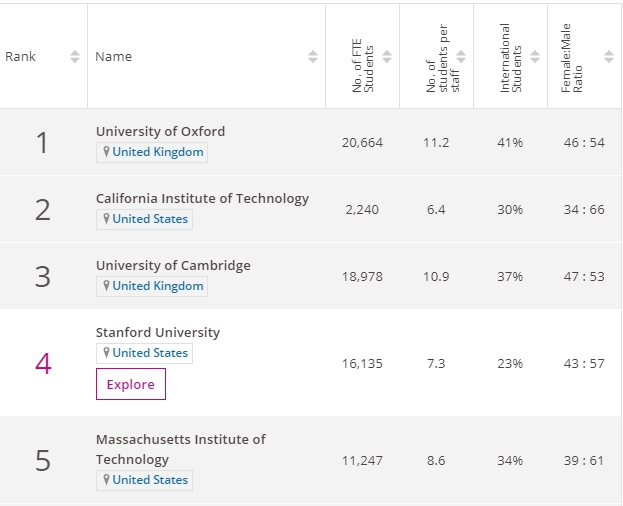Open University of Oxford page

coord(160,131)
